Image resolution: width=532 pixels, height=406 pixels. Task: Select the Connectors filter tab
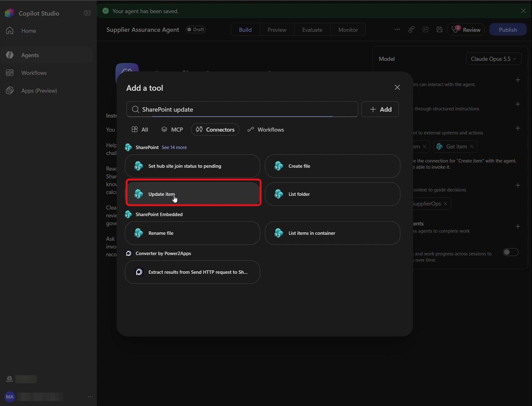tap(215, 129)
